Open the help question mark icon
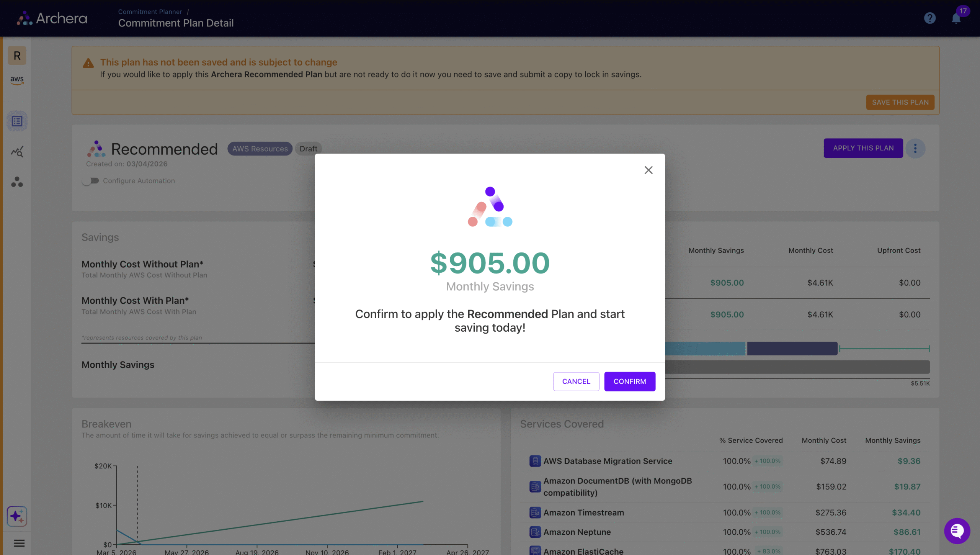Viewport: 980px width, 555px height. (929, 18)
